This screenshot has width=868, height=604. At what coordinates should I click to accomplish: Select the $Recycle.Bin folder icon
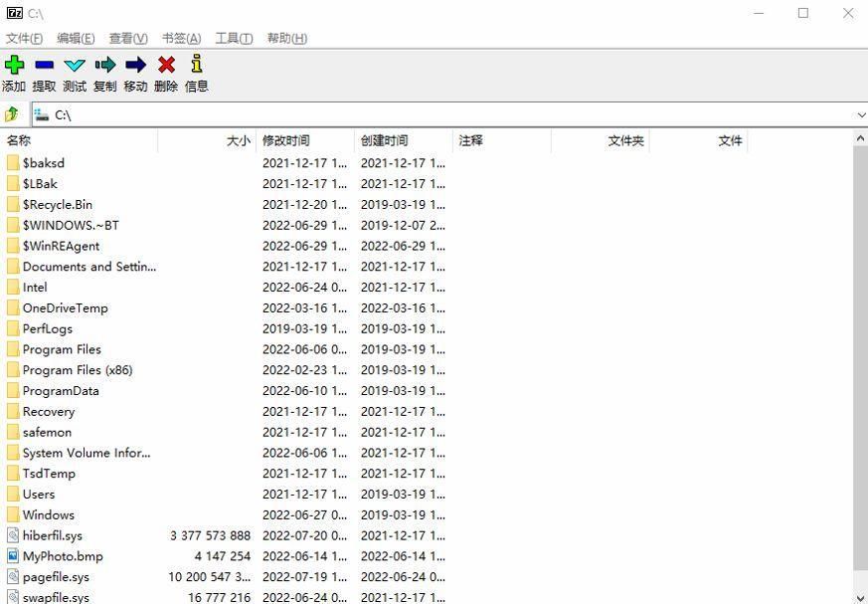click(13, 204)
